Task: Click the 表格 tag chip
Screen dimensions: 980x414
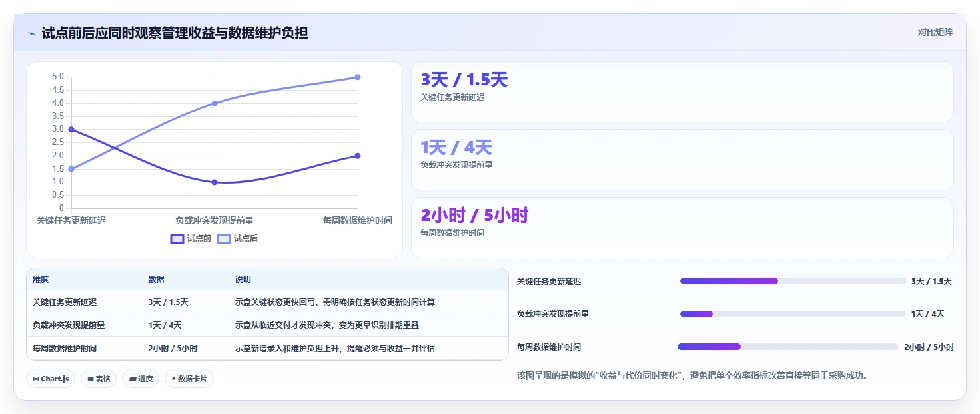Action: (x=99, y=379)
